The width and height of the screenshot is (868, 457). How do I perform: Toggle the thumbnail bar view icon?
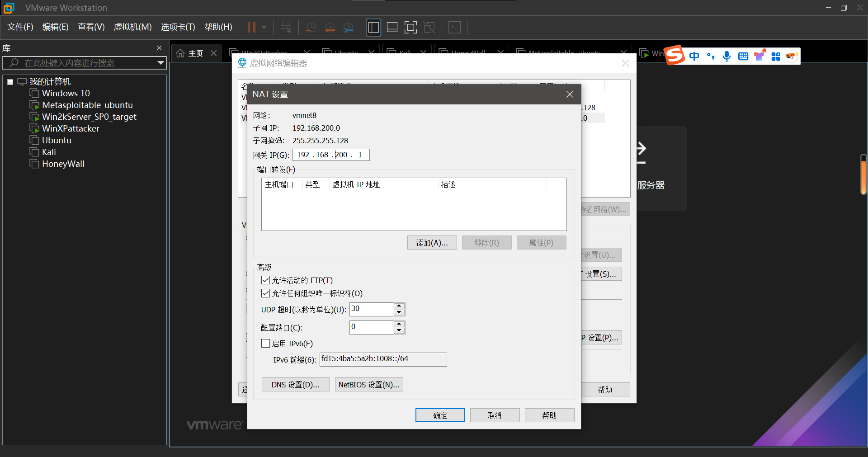pos(392,28)
